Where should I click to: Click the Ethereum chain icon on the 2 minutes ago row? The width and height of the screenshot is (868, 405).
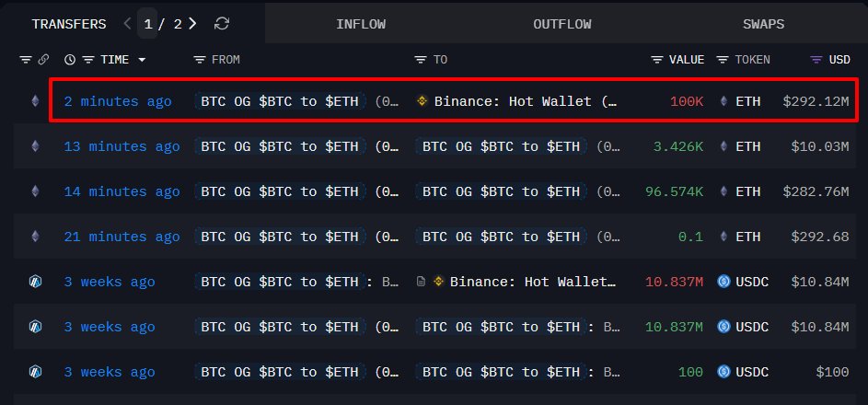coord(35,101)
